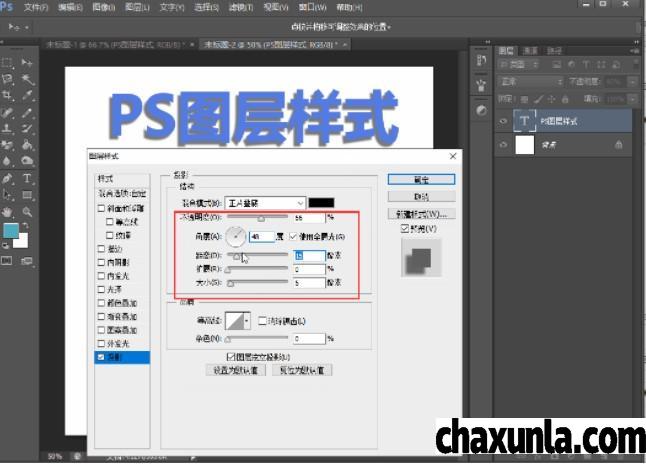Switch to 通道 (Channels) panel tab
646x464 pixels.
(530, 51)
